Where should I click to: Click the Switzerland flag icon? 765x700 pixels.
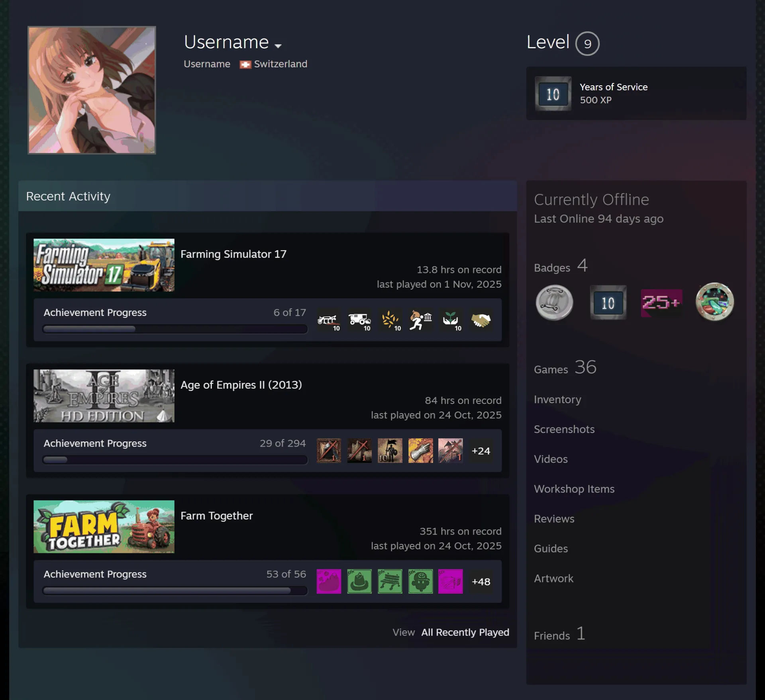245,65
